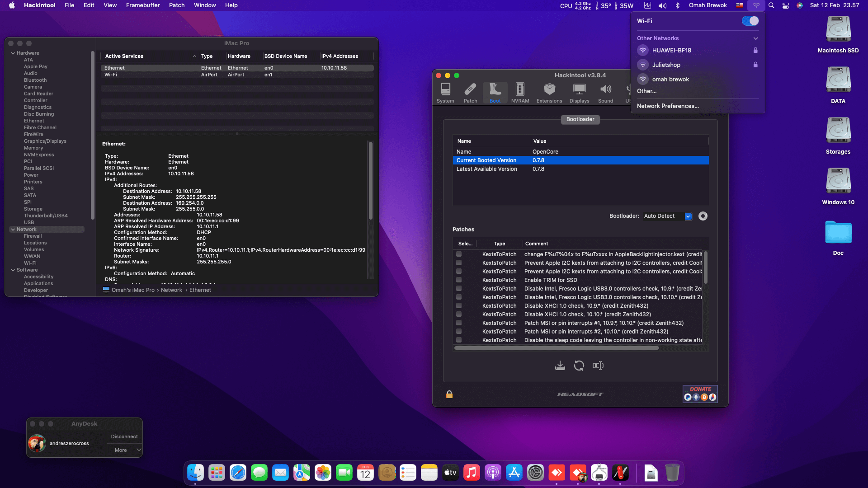This screenshot has height=488, width=868.
Task: Check the Disable XHCI 1.0 check 10.10 patch
Action: click(459, 314)
